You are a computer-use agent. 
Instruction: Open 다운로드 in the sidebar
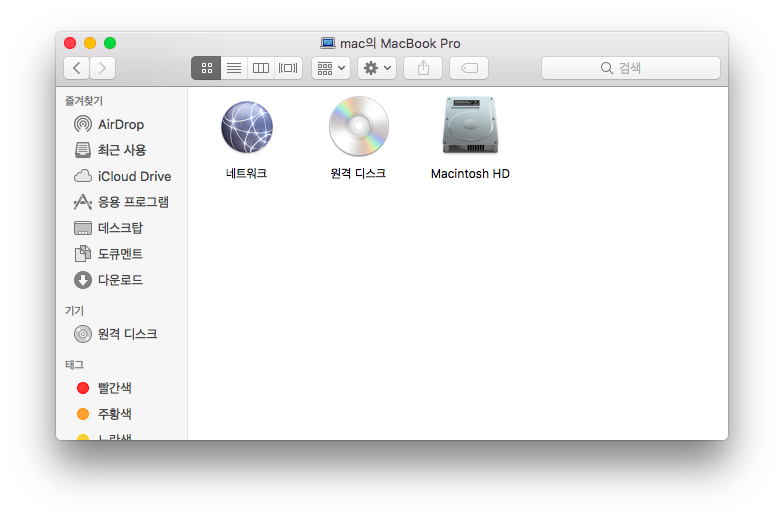pos(122,280)
